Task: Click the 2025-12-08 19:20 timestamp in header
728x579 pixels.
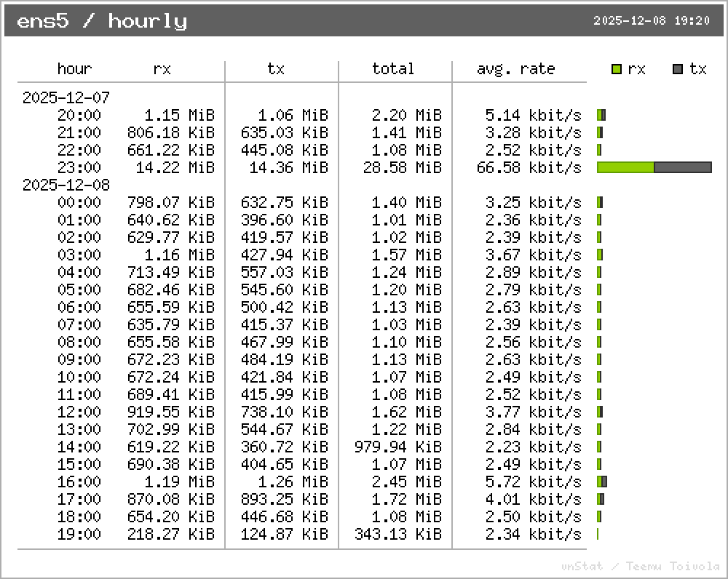Action: pyautogui.click(x=652, y=21)
